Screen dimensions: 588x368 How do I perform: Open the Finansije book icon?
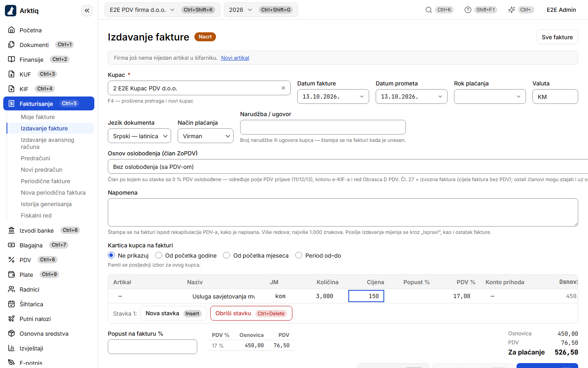point(11,59)
